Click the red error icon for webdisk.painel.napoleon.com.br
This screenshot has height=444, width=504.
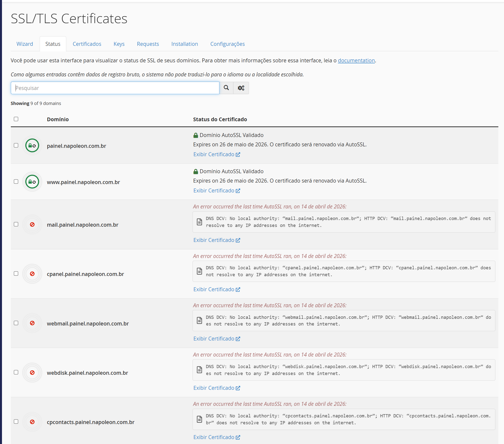click(x=32, y=373)
